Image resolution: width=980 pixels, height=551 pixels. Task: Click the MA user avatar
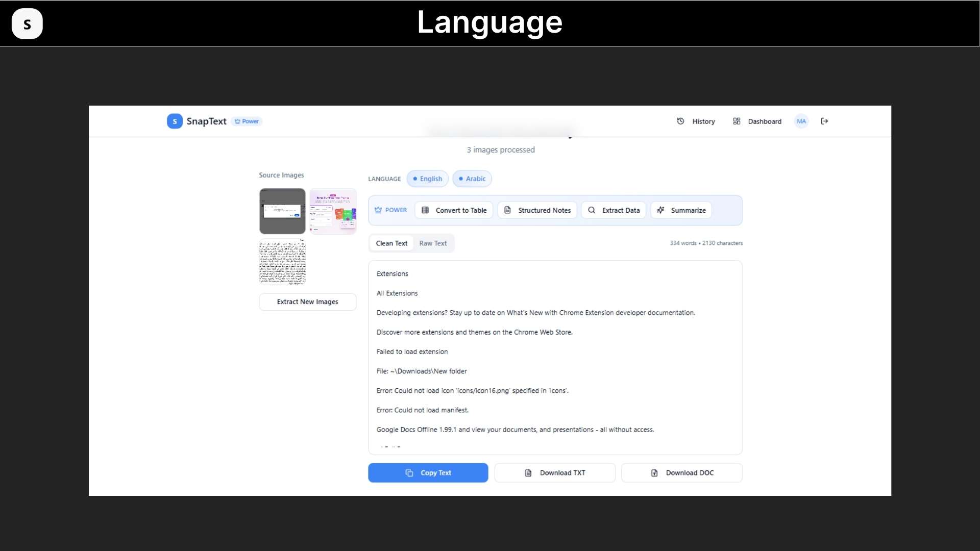[801, 121]
